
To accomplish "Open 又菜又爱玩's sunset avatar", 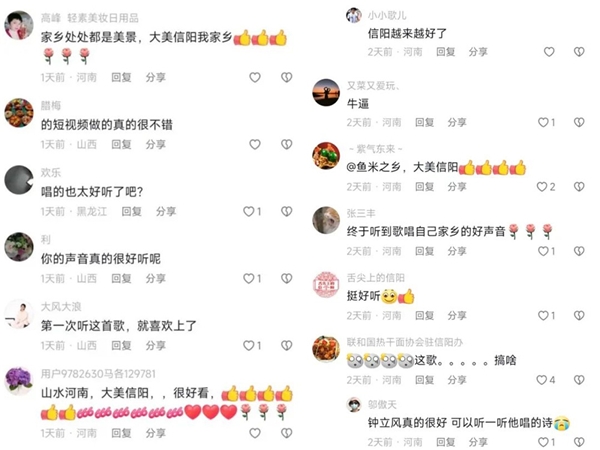I will [x=326, y=93].
